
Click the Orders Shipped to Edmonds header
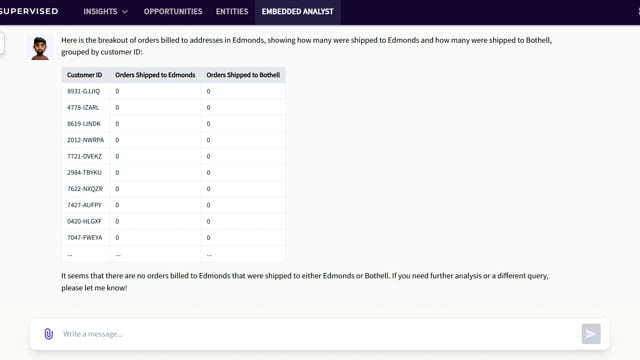155,75
